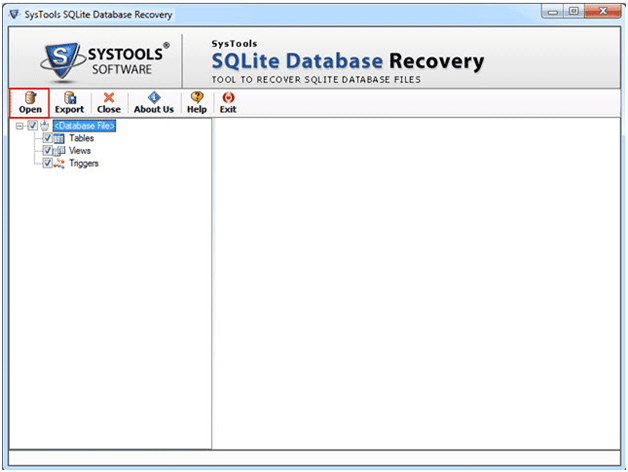
Task: Toggle the Database File checkbox
Action: (x=32, y=126)
